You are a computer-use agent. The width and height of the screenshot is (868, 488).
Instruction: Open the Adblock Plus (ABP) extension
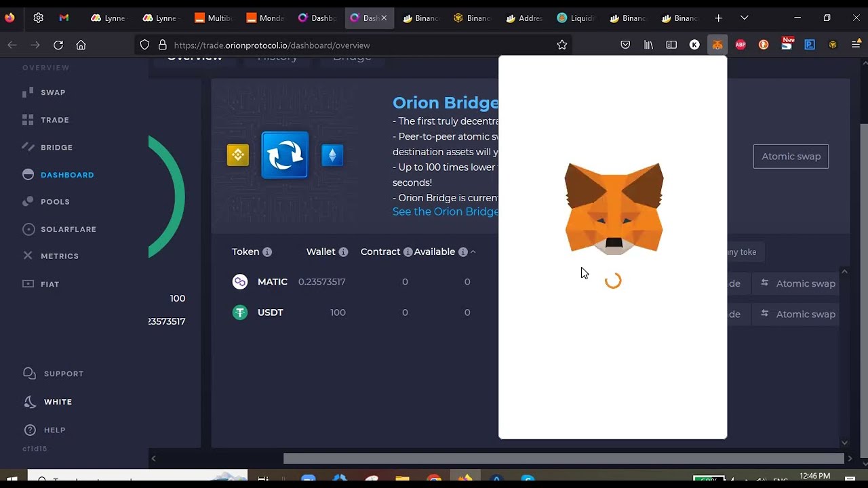(x=741, y=45)
